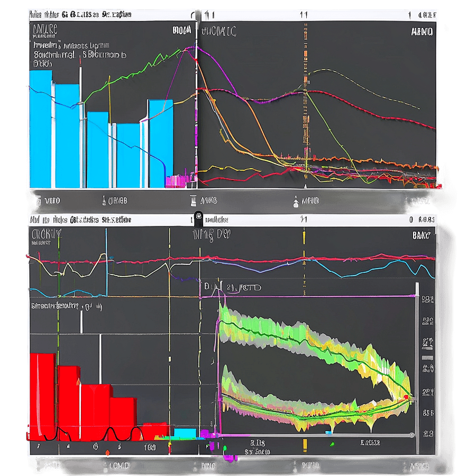
Task: Click the tallest red bar in the bottom-left histogram
Action: click(42, 397)
